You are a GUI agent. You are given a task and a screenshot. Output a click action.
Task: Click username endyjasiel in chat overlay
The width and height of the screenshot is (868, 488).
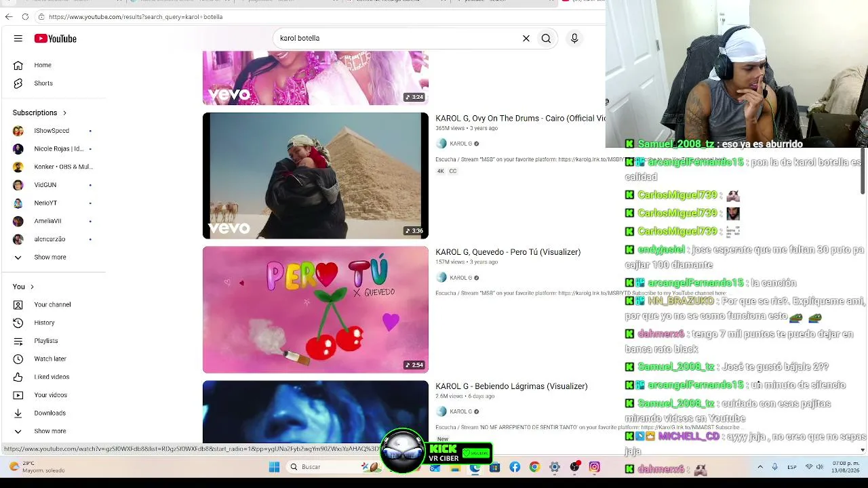tap(661, 250)
